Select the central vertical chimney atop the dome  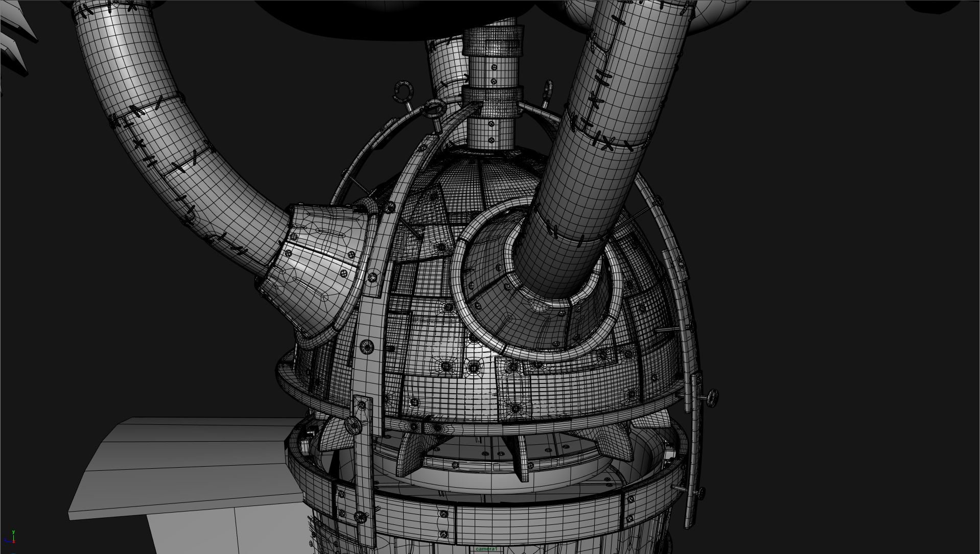coord(492,87)
